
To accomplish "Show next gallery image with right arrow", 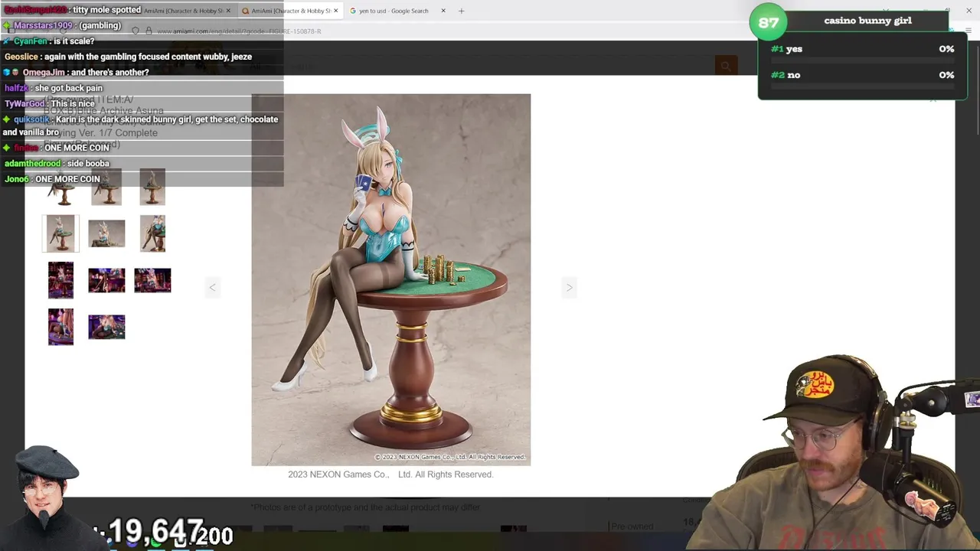I will pos(569,288).
